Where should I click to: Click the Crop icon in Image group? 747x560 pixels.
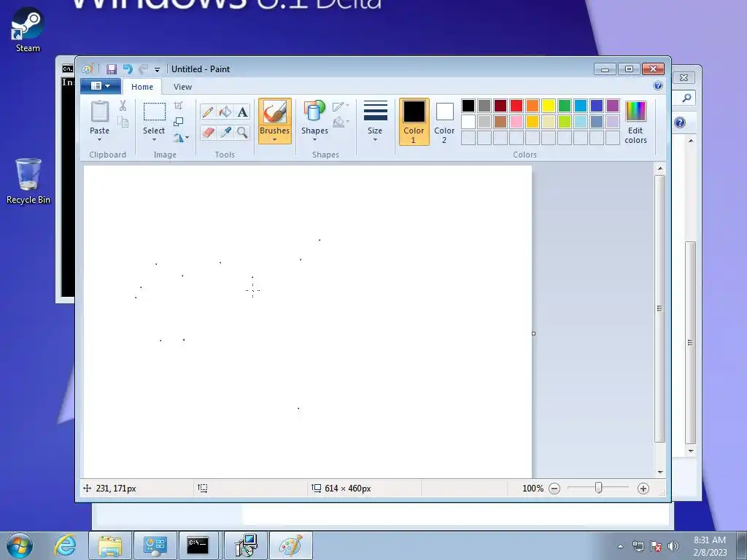[x=178, y=106]
